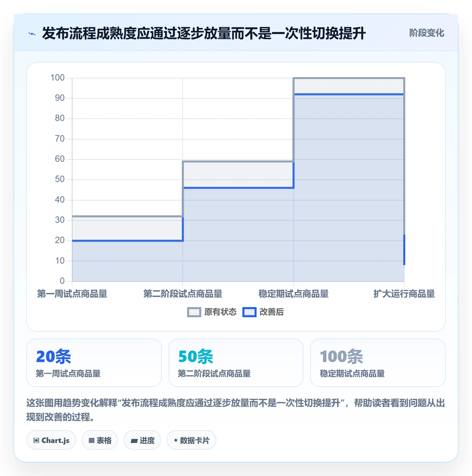Click the 原有状态 legend text

coord(220,312)
